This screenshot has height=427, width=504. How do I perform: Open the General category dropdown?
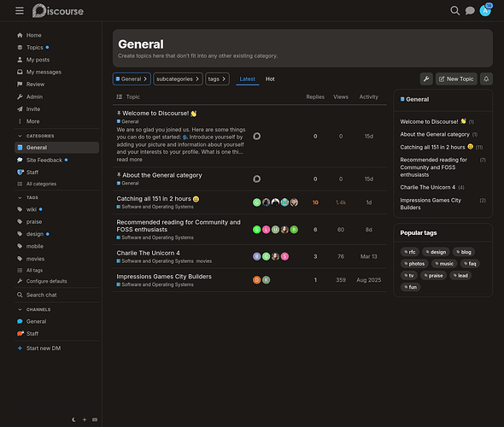point(132,79)
